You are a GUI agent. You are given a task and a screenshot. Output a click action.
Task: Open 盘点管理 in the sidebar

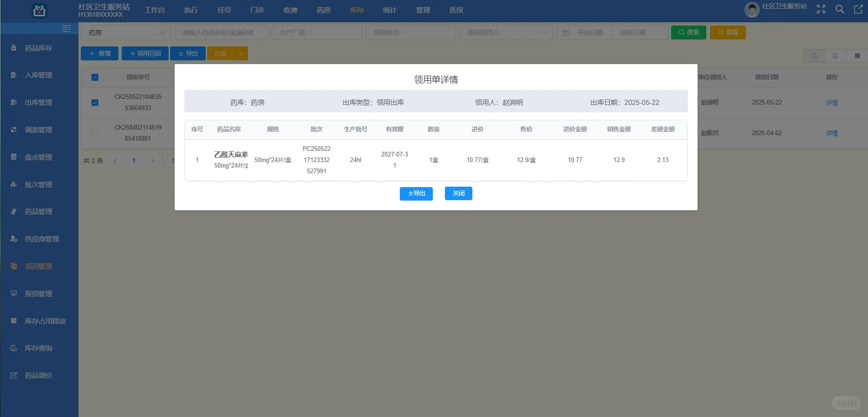pos(39,157)
